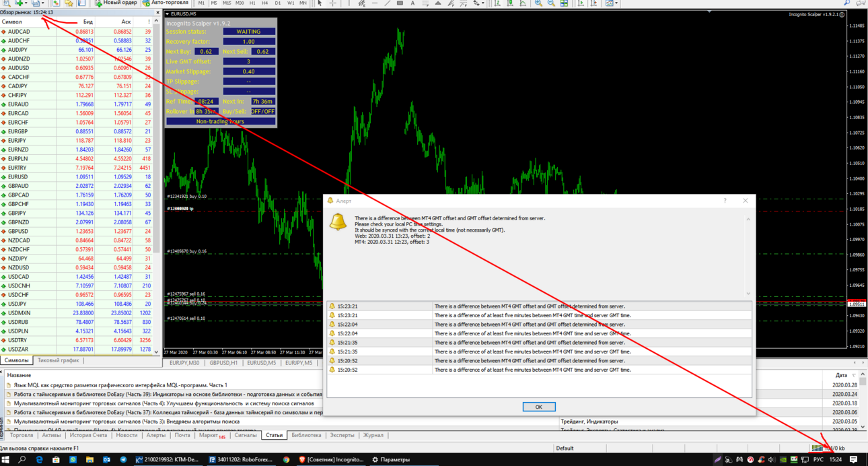This screenshot has width=868, height=466.
Task: Click the search magnifier in top-right corner
Action: (846, 3)
